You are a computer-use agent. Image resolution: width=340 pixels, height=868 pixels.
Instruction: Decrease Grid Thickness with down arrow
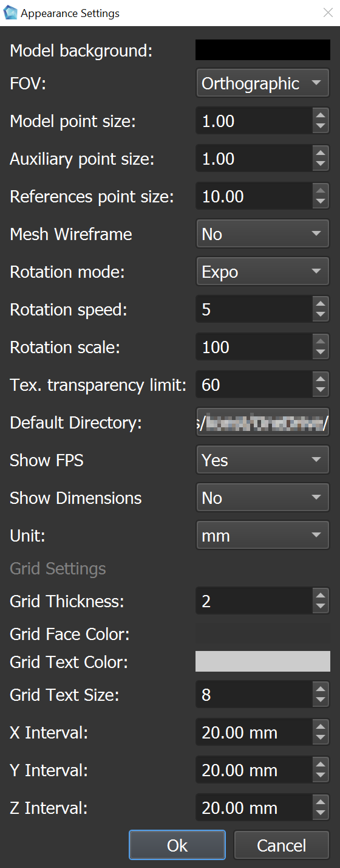pos(321,608)
